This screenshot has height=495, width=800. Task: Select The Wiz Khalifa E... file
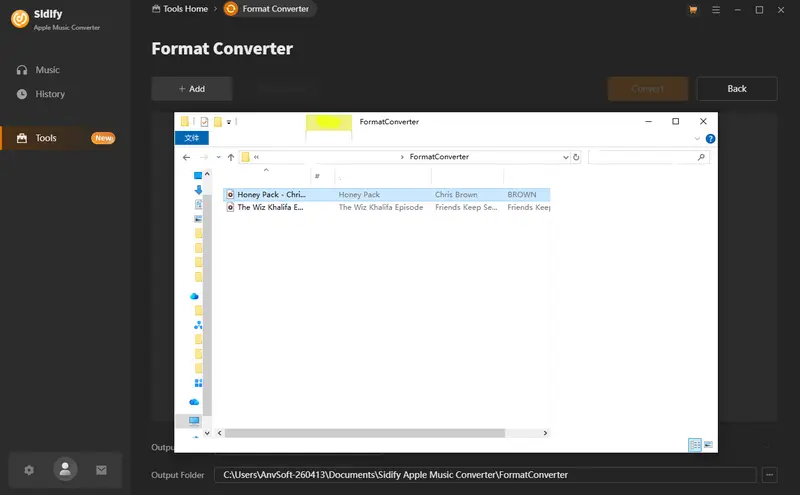265,207
